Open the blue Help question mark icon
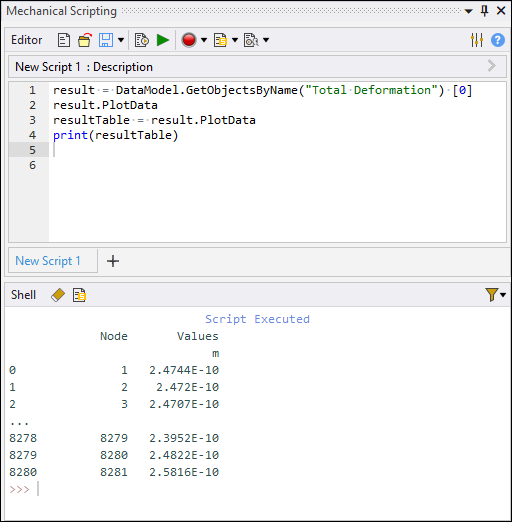The width and height of the screenshot is (512, 522). coord(498,40)
